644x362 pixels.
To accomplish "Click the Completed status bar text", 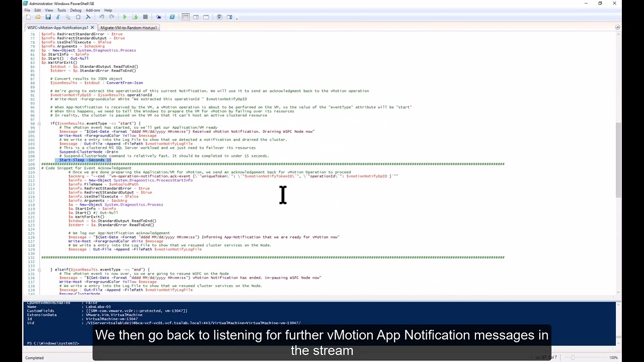I will pyautogui.click(x=34, y=357).
